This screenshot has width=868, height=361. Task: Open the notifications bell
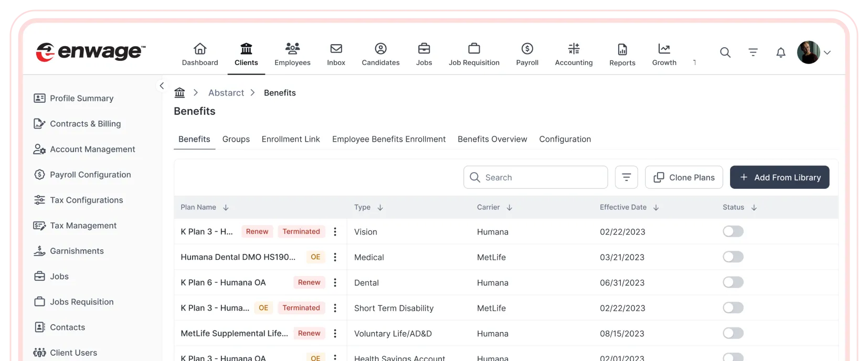coord(781,52)
